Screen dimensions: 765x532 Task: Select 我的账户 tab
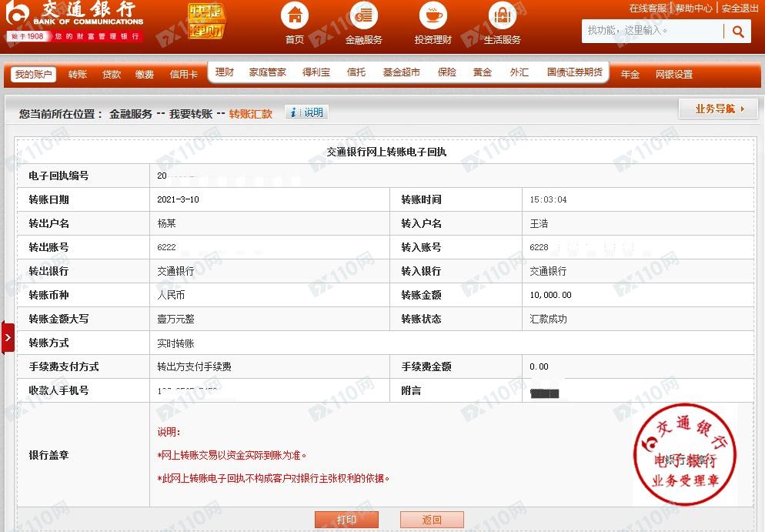[x=33, y=74]
